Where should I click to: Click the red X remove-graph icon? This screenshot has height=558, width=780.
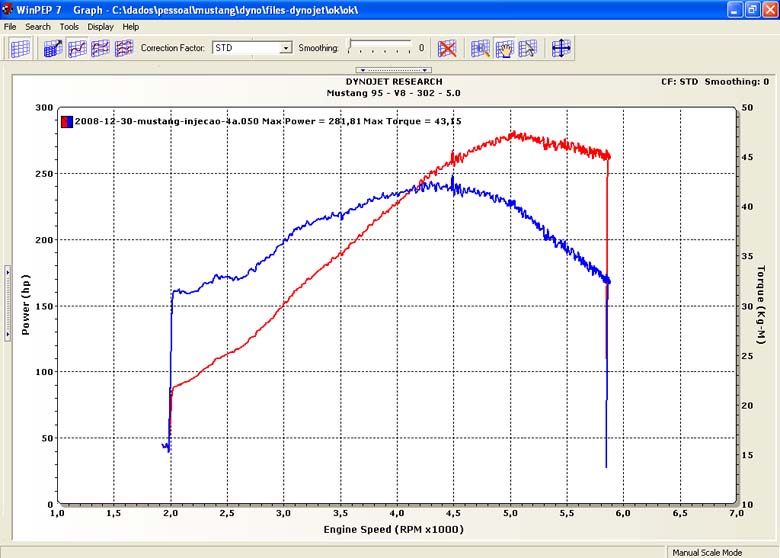pyautogui.click(x=447, y=48)
